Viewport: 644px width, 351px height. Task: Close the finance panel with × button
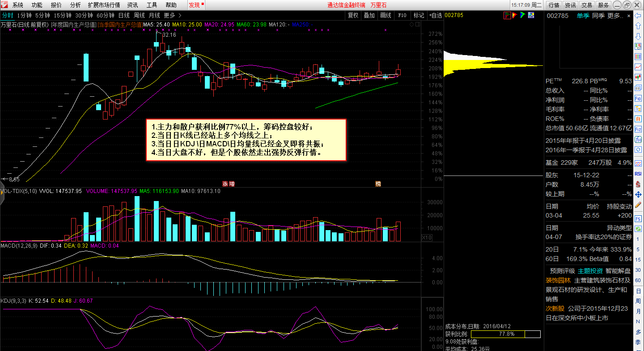click(x=629, y=15)
